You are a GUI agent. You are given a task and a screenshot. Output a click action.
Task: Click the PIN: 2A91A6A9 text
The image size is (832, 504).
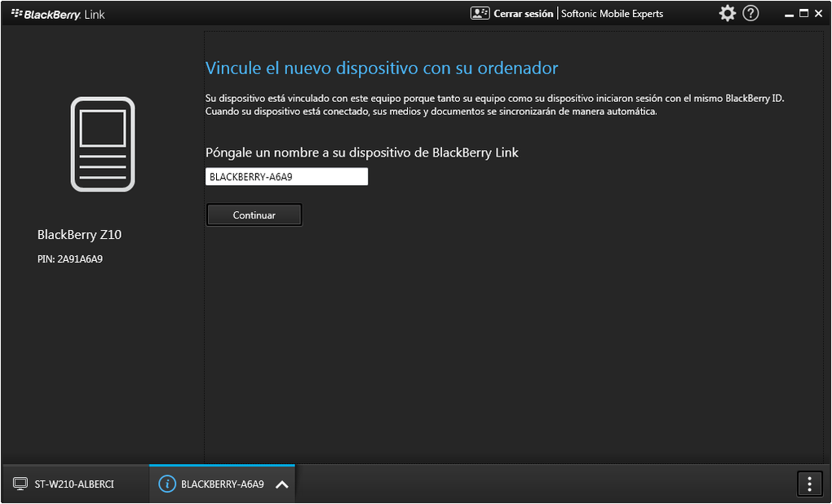coord(70,260)
